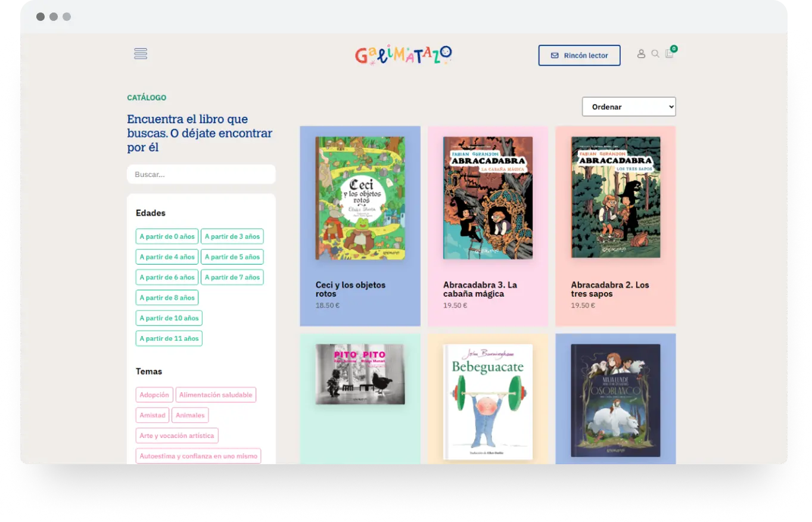Click the Temas section heading
Screen dimensions: 812x522
click(x=149, y=371)
